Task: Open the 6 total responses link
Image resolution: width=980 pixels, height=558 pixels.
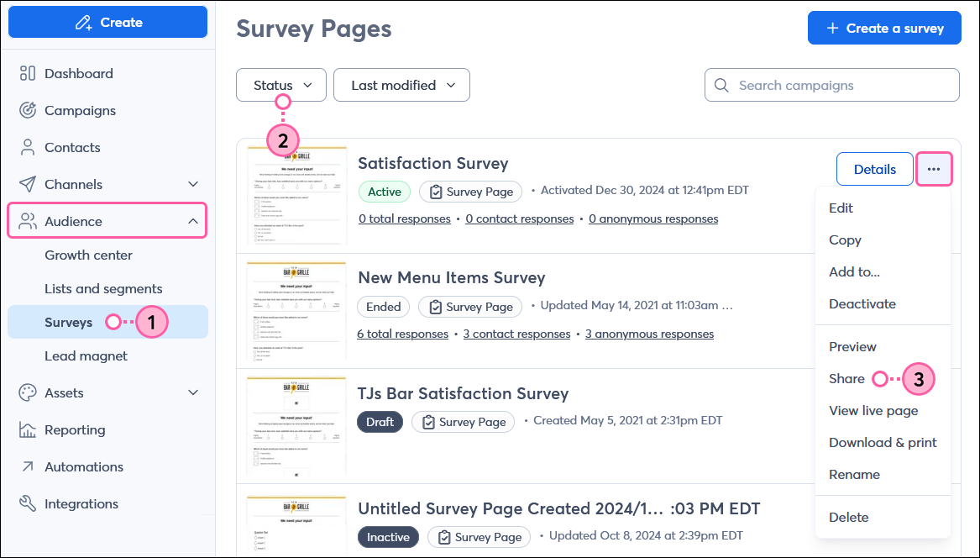Action: [x=402, y=334]
